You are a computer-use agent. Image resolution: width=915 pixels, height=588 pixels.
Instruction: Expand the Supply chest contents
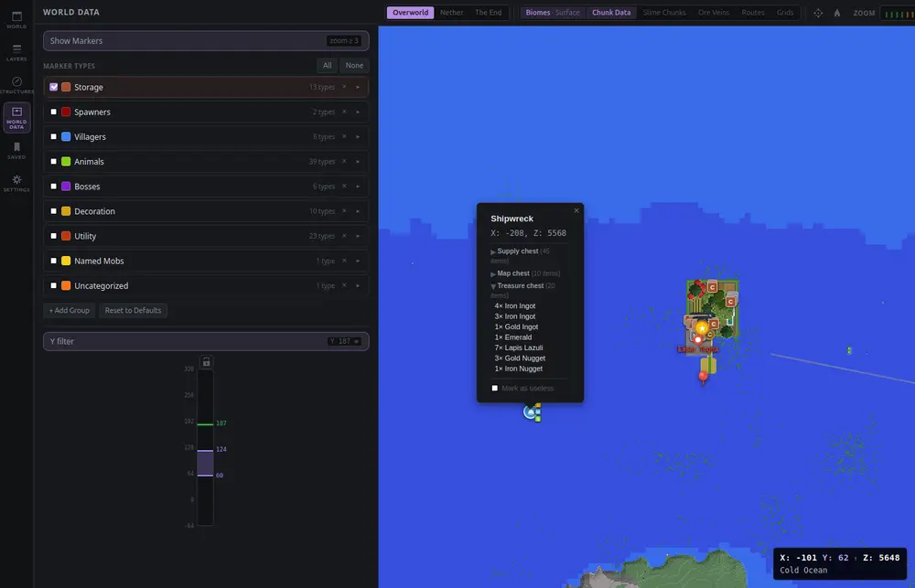coord(493,252)
